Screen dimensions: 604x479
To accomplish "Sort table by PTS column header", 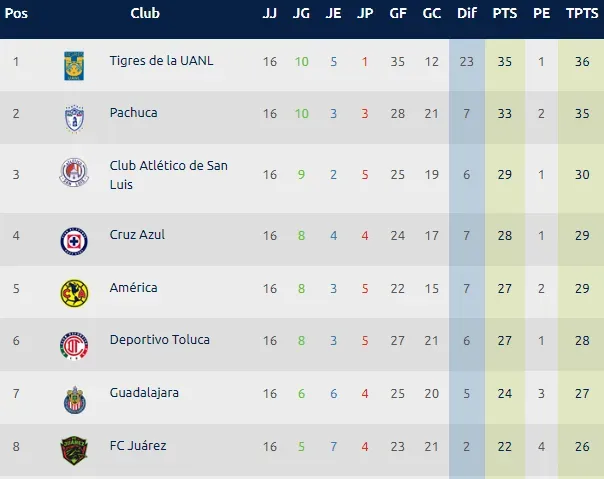I will [504, 14].
